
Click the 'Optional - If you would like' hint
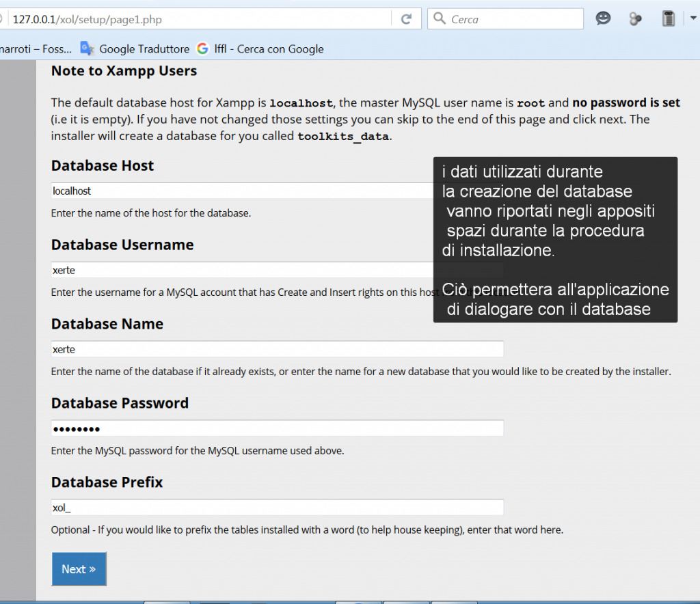pyautogui.click(x=307, y=530)
